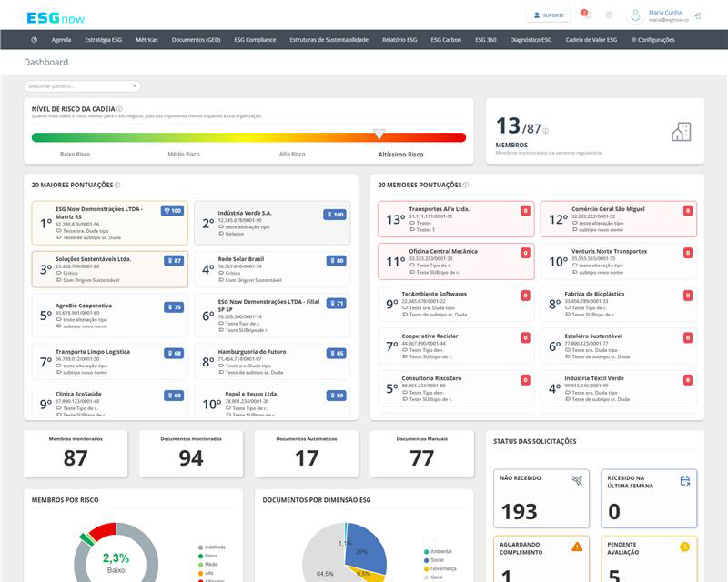728x582 pixels.
Task: Click the Suporte button
Action: [x=548, y=15]
